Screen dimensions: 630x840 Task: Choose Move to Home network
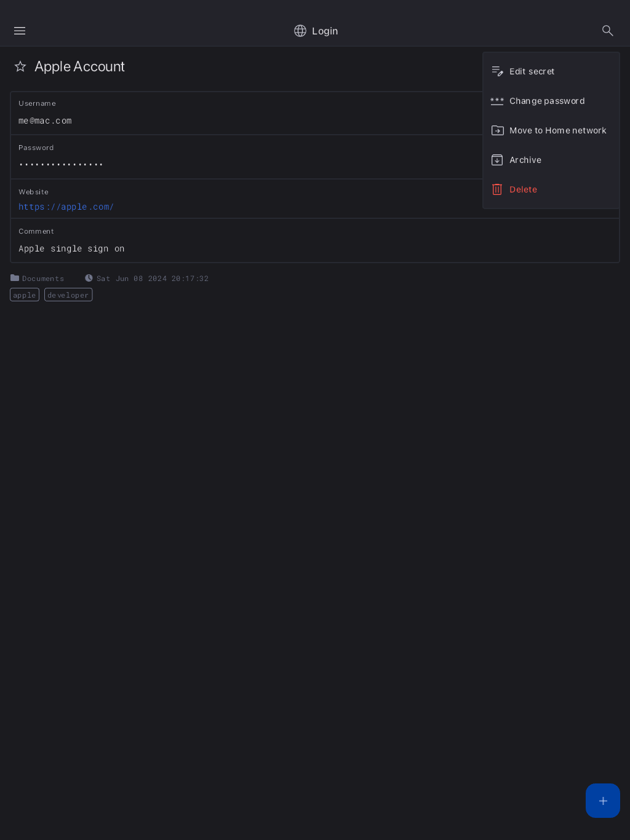[557, 130]
